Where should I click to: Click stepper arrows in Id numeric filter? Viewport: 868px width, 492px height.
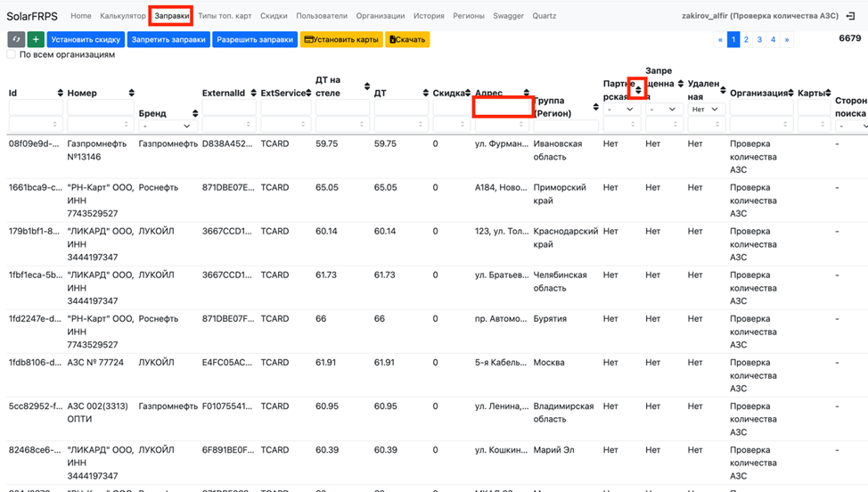click(x=54, y=125)
